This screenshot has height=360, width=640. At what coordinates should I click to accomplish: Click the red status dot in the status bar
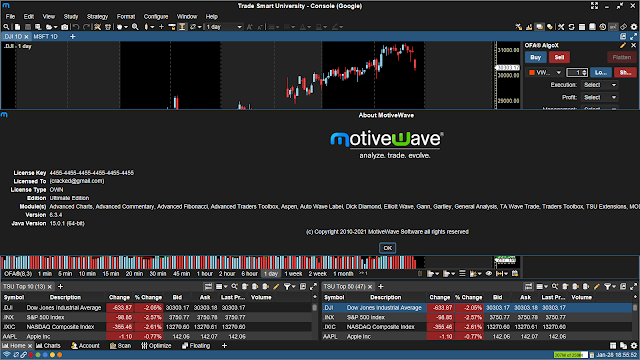(x=31, y=355)
